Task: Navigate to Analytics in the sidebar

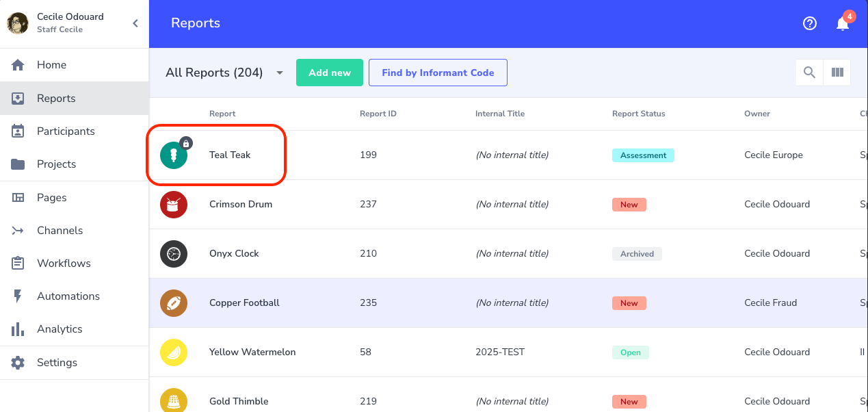Action: point(60,329)
